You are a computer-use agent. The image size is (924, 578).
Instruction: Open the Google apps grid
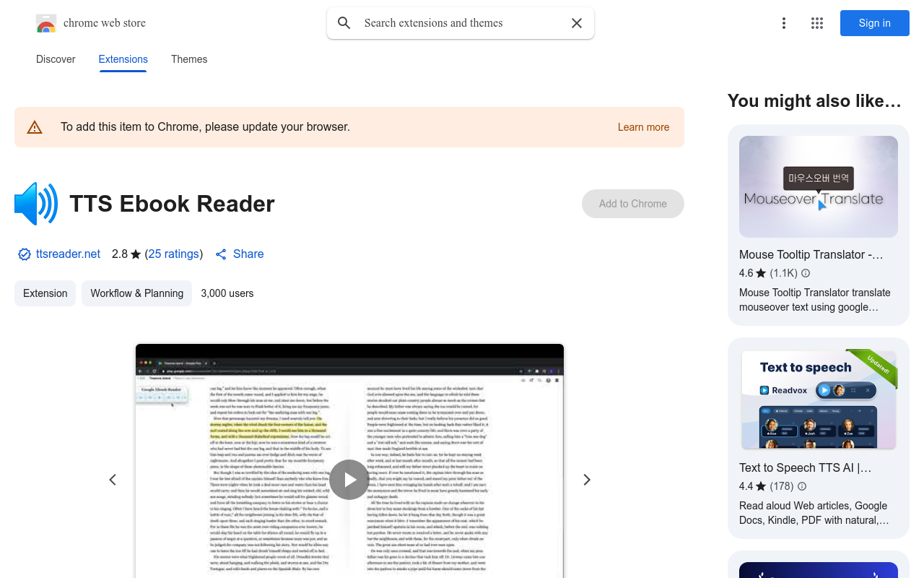click(x=817, y=23)
